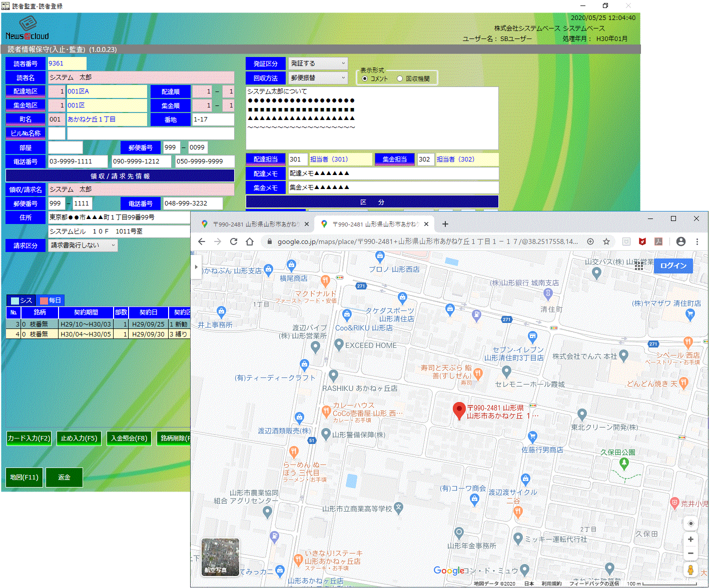Close the active Google Maps tab
709x588 pixels.
point(426,224)
